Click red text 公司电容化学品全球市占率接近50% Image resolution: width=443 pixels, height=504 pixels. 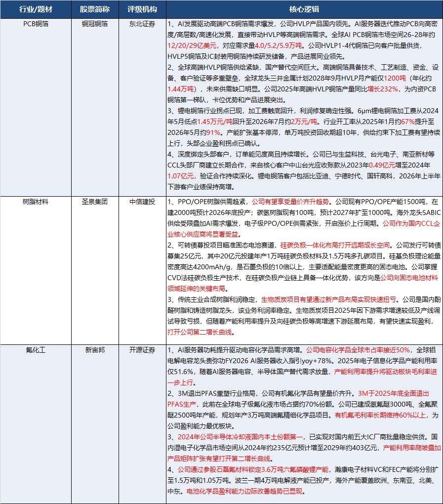point(358,350)
